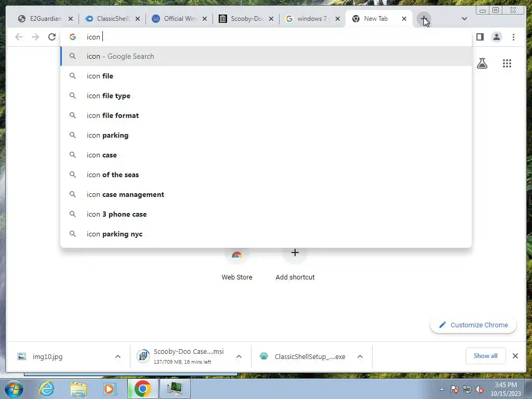This screenshot has height=399, width=532.
Task: Click the network tray icon
Action: pyautogui.click(x=467, y=390)
